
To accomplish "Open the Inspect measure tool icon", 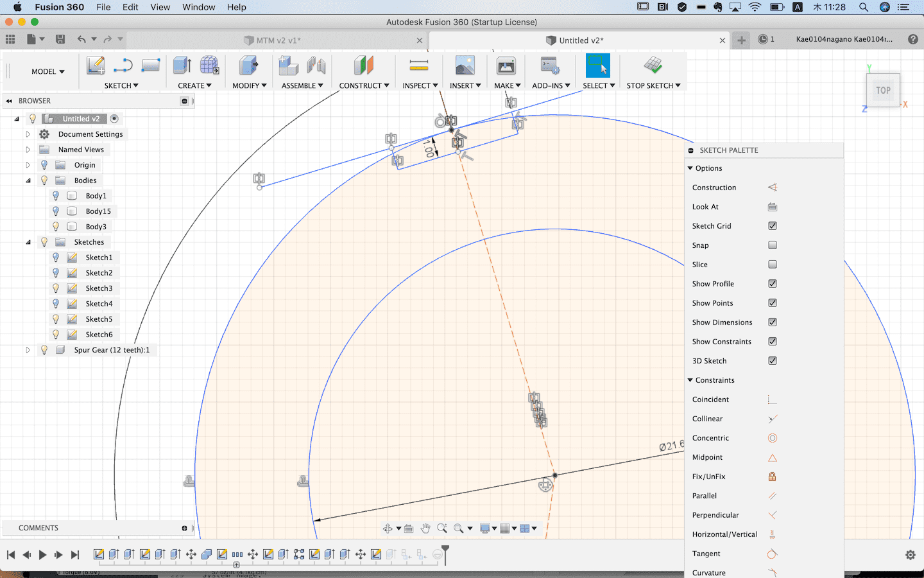I will coord(418,66).
